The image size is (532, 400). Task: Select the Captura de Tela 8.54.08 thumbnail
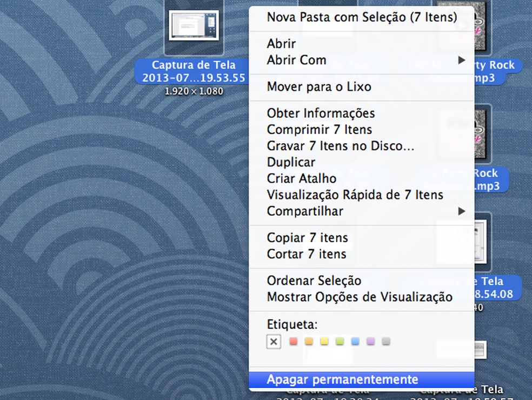481,242
